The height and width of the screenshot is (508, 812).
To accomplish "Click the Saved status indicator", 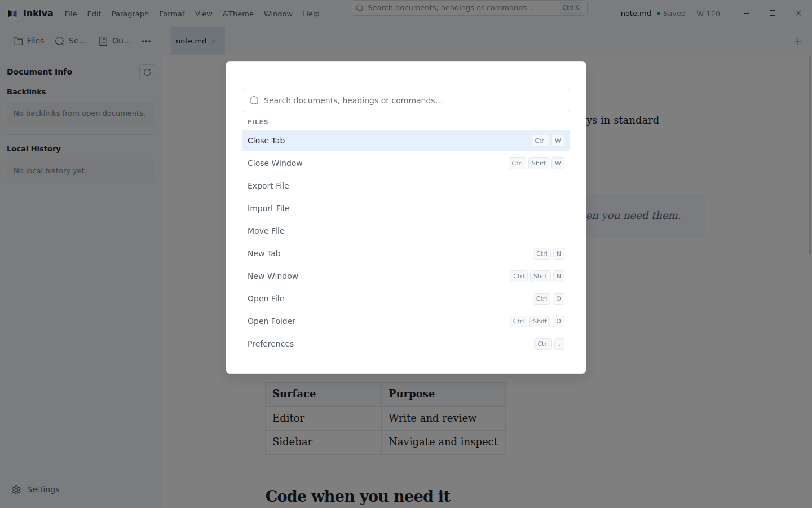I will pos(671,14).
